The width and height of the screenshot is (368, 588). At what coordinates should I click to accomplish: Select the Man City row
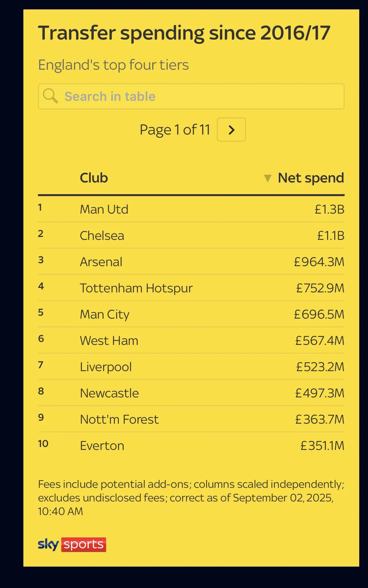[x=191, y=314]
